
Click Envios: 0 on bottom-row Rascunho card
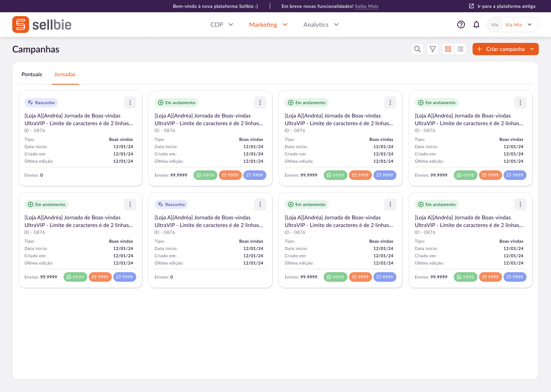click(164, 277)
